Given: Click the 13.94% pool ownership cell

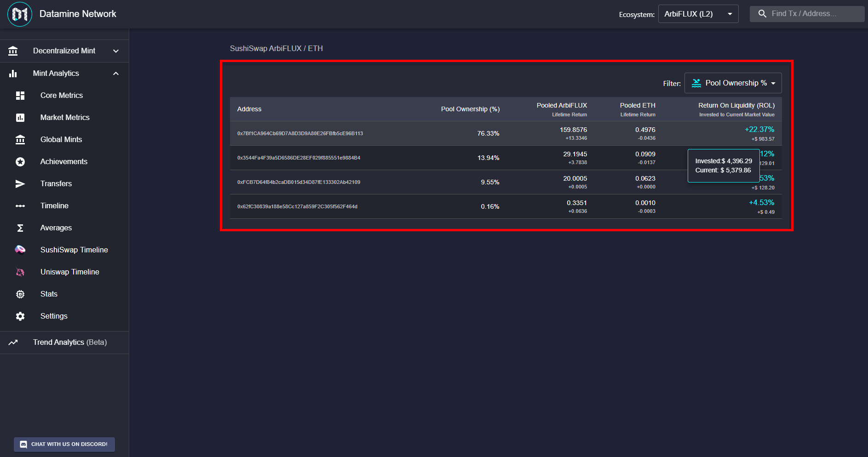Looking at the screenshot, I should pyautogui.click(x=488, y=158).
